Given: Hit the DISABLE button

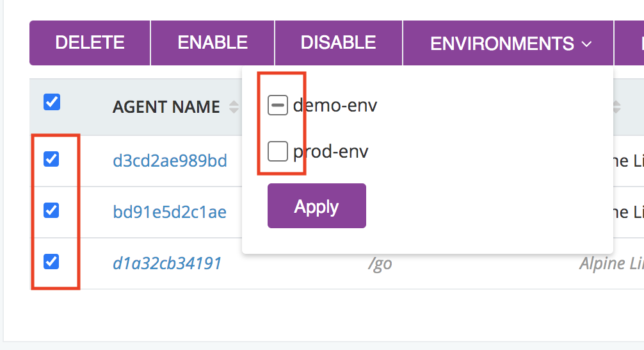Looking at the screenshot, I should pos(338,43).
